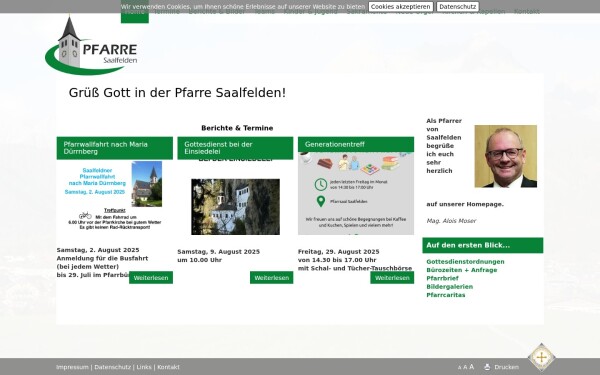Open the Generationentreff card heading
The image size is (600, 375).
coord(356,145)
